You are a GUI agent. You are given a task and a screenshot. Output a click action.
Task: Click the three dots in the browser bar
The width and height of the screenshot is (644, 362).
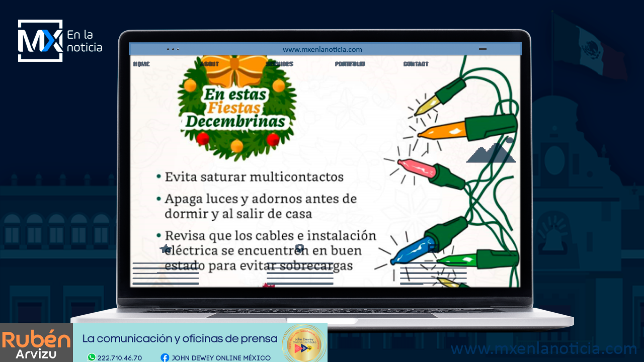[x=173, y=49]
